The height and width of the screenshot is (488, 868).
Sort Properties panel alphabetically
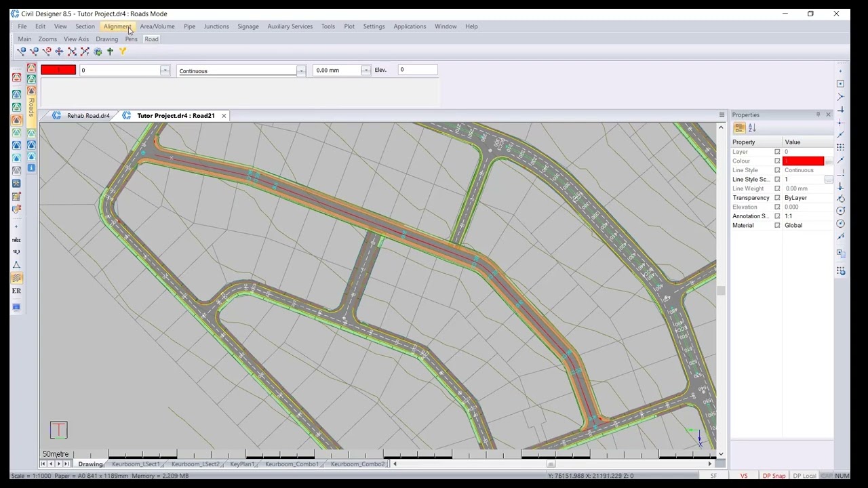coord(752,128)
